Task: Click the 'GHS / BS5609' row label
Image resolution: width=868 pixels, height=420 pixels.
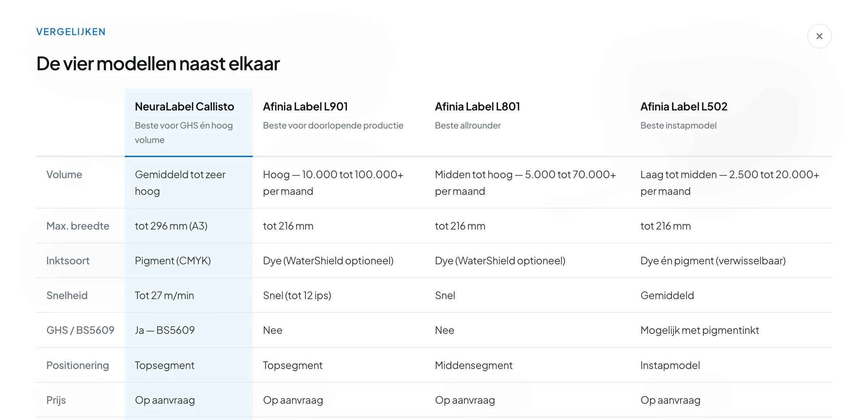Action: [80, 330]
